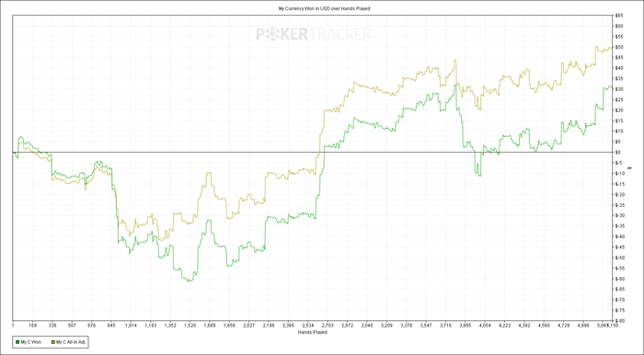This screenshot has height=355, width=644.
Task: Click the 3,547 x-axis tick label
Action: point(426,326)
